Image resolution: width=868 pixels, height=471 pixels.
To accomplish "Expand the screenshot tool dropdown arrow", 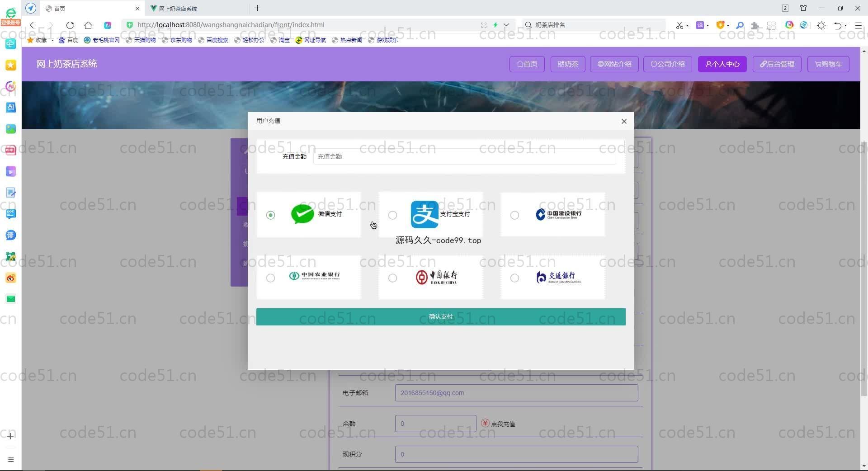I will click(687, 25).
